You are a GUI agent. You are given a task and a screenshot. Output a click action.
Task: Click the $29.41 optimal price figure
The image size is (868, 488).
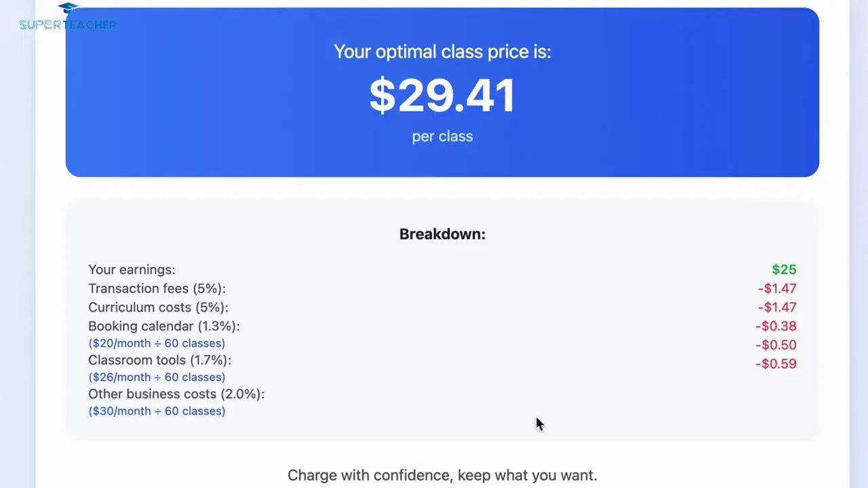coord(442,96)
